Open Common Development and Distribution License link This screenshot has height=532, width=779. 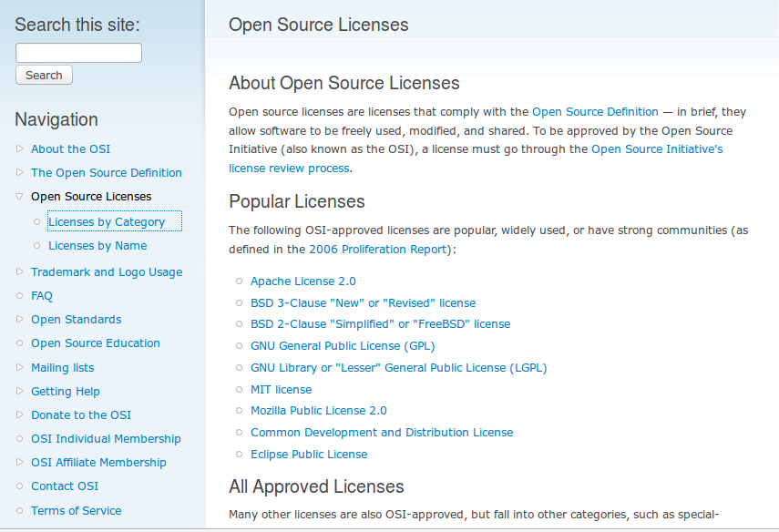[382, 432]
